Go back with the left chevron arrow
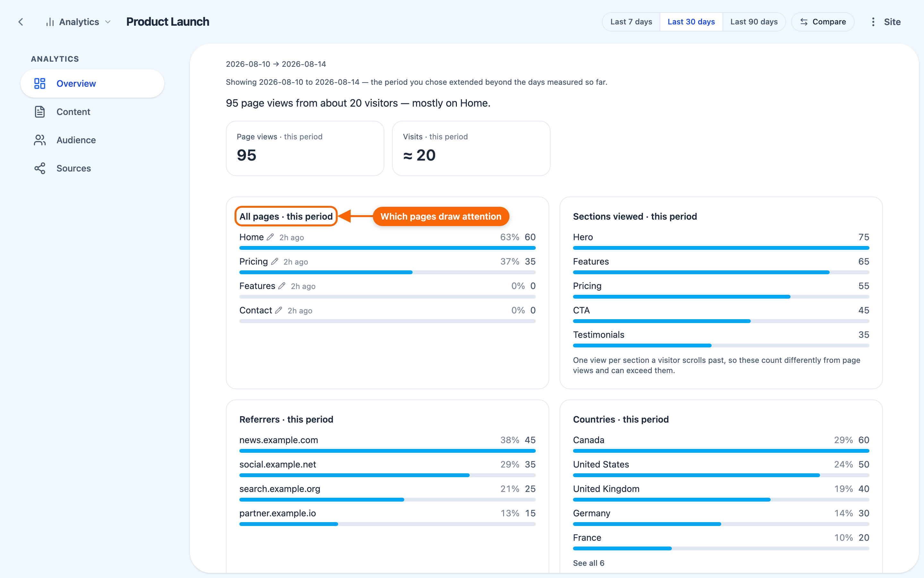Image resolution: width=924 pixels, height=578 pixels. pos(21,22)
